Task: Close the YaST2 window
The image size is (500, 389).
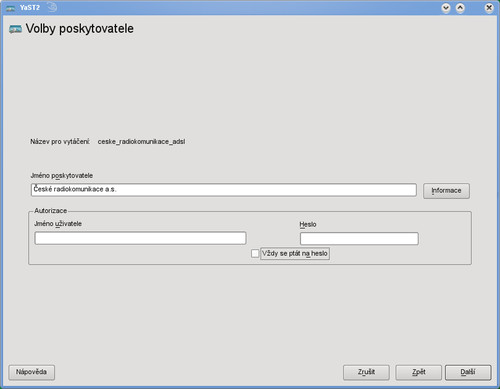Action: pyautogui.click(x=489, y=8)
